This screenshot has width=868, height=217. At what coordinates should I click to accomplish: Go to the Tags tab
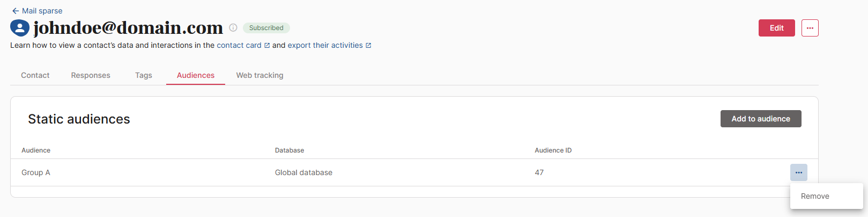144,75
